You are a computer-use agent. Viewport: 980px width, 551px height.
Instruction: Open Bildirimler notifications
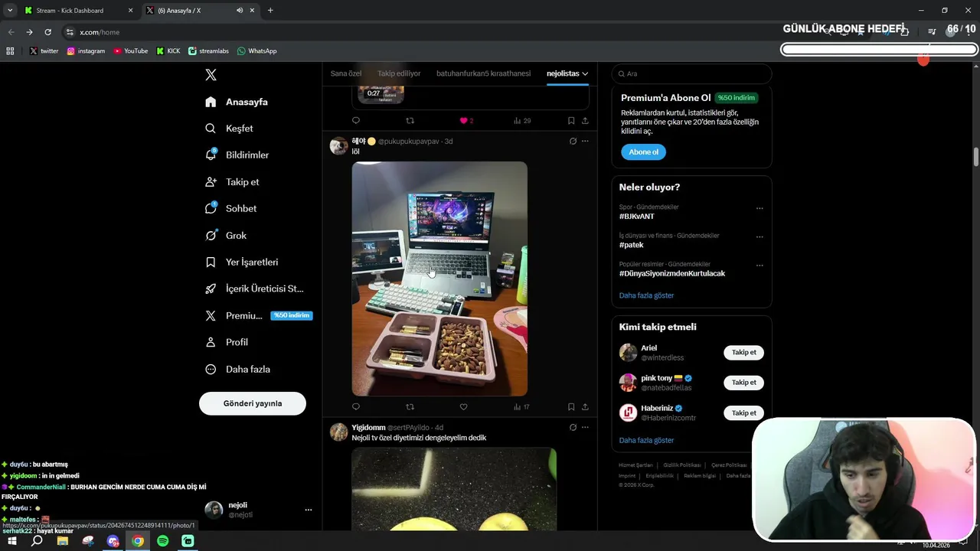237,155
